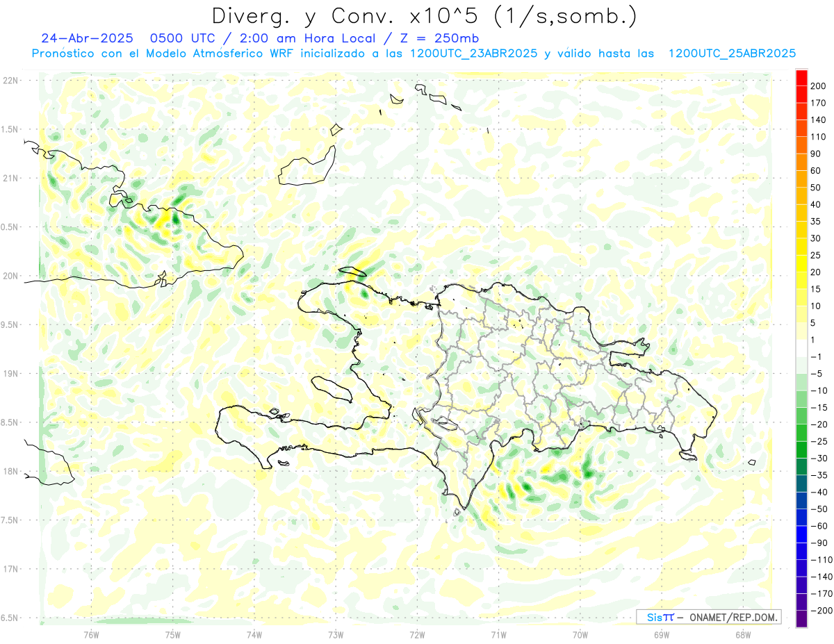Click the '75W' longitude label
This screenshot has width=834, height=644.
point(173,634)
